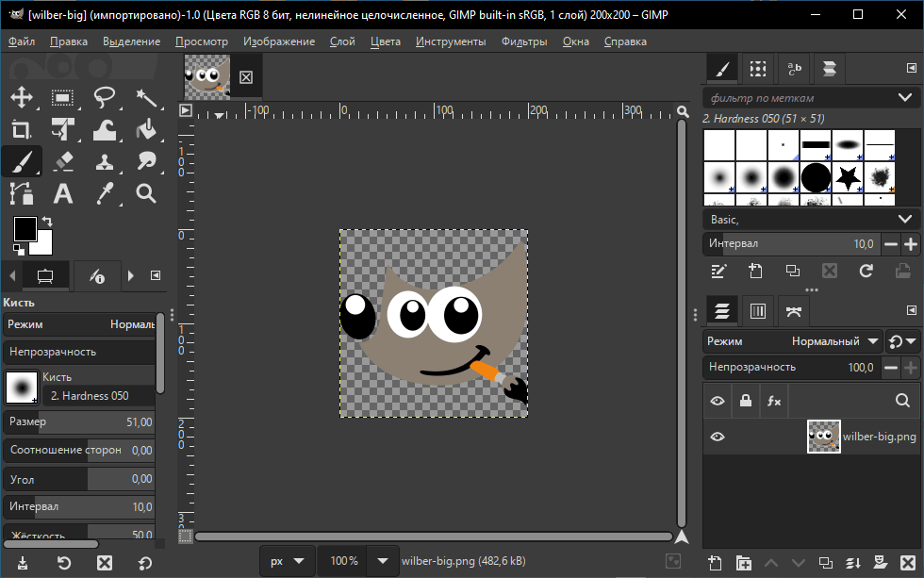The height and width of the screenshot is (578, 924).
Task: Switch to the Fonts tab
Action: [x=794, y=69]
